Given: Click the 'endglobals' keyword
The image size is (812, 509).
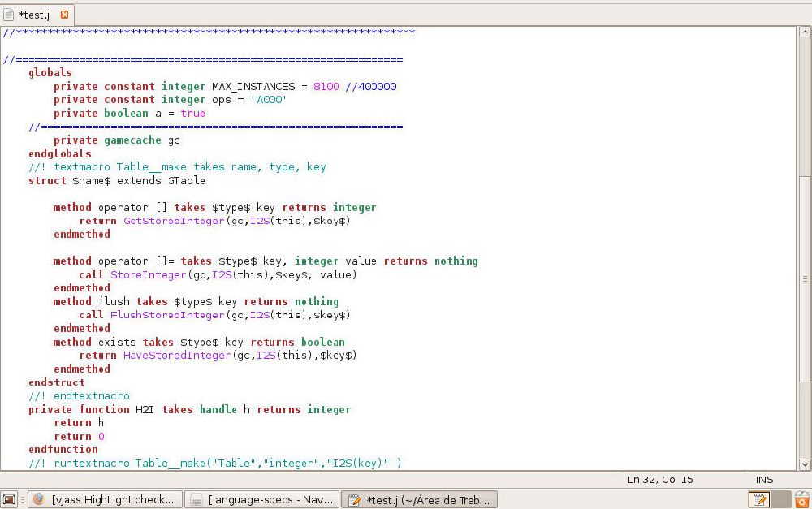Looking at the screenshot, I should point(60,153).
